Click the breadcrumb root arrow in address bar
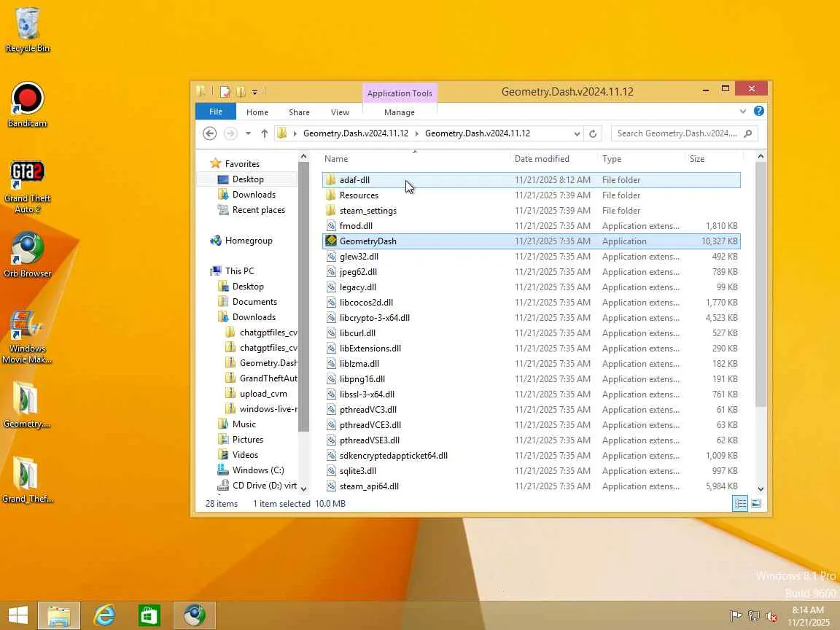 click(x=295, y=133)
